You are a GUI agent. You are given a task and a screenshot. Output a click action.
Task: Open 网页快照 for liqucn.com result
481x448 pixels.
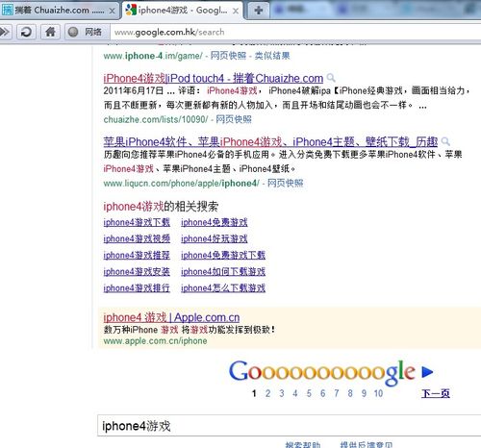coord(286,183)
